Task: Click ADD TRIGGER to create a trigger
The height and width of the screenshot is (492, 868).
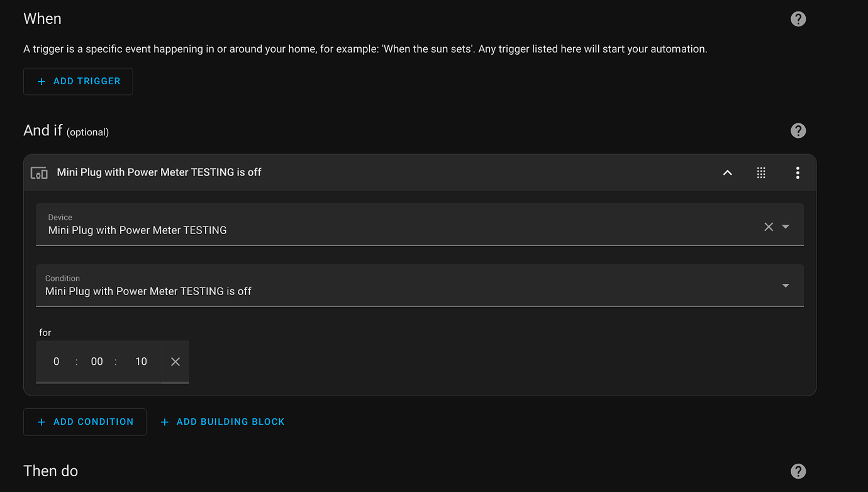Action: tap(78, 81)
